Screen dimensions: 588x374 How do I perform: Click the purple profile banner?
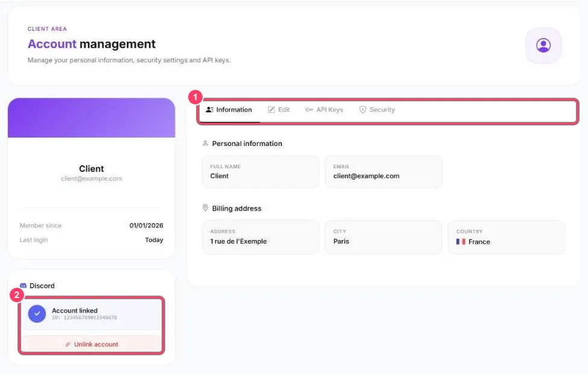coord(92,118)
